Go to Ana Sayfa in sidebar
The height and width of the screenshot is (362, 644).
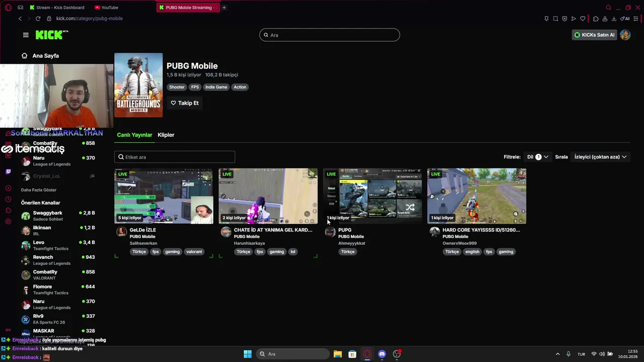click(40, 56)
